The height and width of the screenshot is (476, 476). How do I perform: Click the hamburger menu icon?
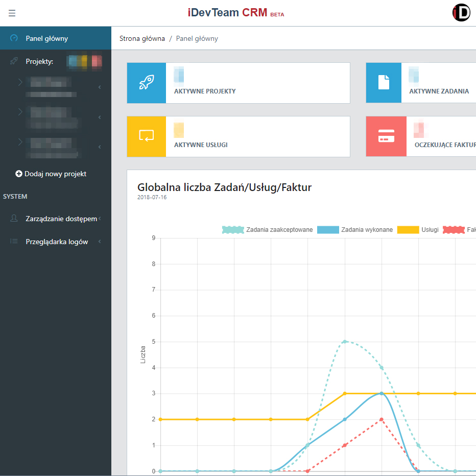12,13
